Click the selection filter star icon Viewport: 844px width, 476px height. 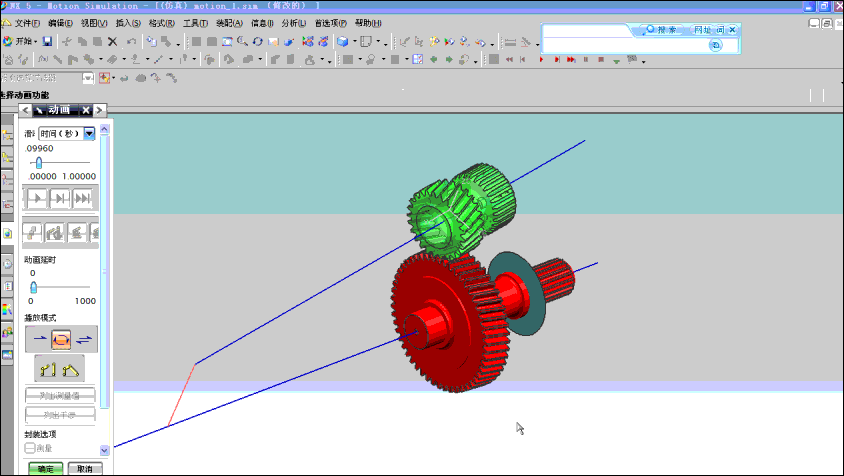point(104,78)
